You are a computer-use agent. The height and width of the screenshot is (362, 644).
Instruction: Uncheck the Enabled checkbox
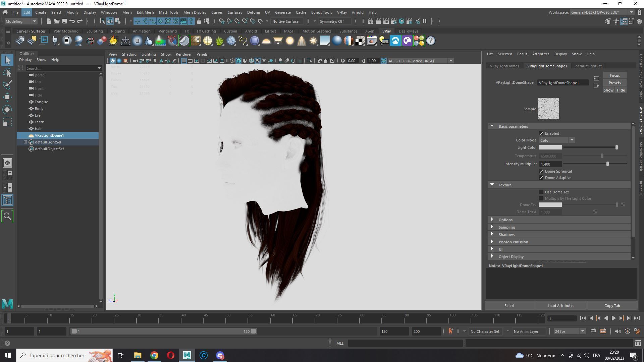[541, 133]
